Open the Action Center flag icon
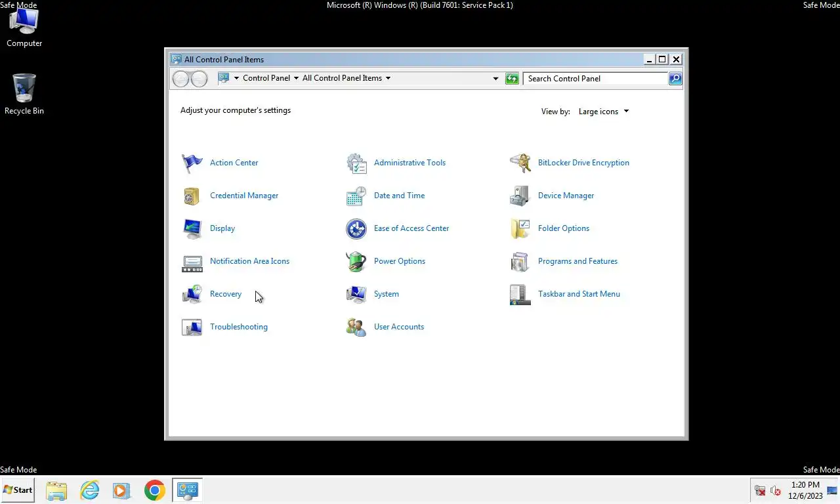Screen dimensions: 840x504 tap(192, 163)
